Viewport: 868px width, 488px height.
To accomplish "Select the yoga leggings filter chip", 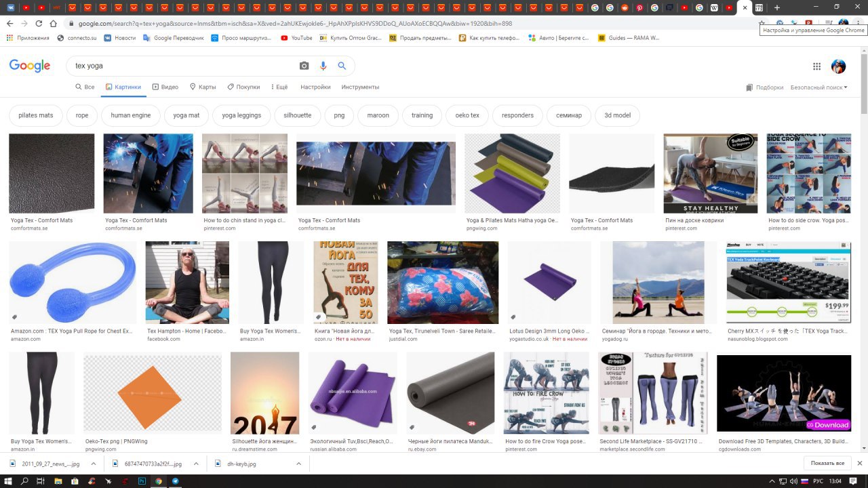I will (x=241, y=115).
